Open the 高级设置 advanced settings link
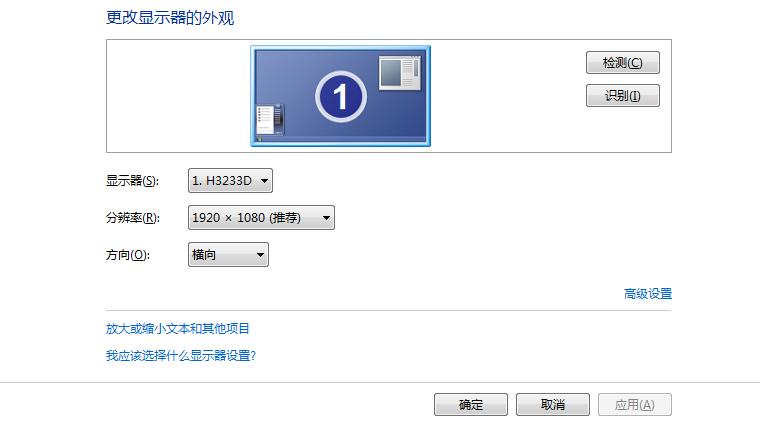 point(648,294)
